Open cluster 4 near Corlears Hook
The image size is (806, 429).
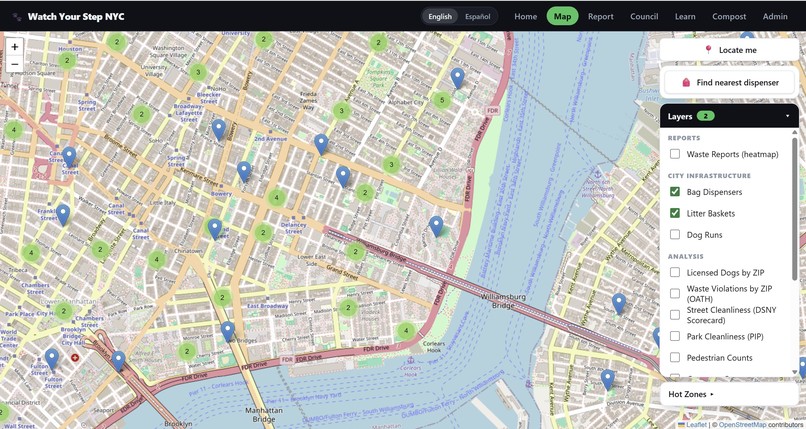click(x=406, y=331)
